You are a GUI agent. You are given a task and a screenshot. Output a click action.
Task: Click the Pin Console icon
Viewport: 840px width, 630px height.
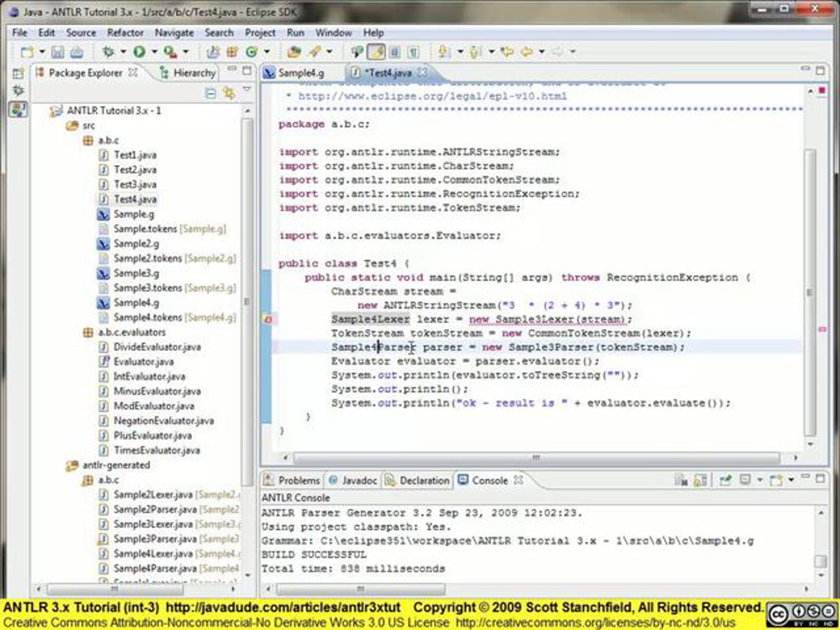pos(725,481)
